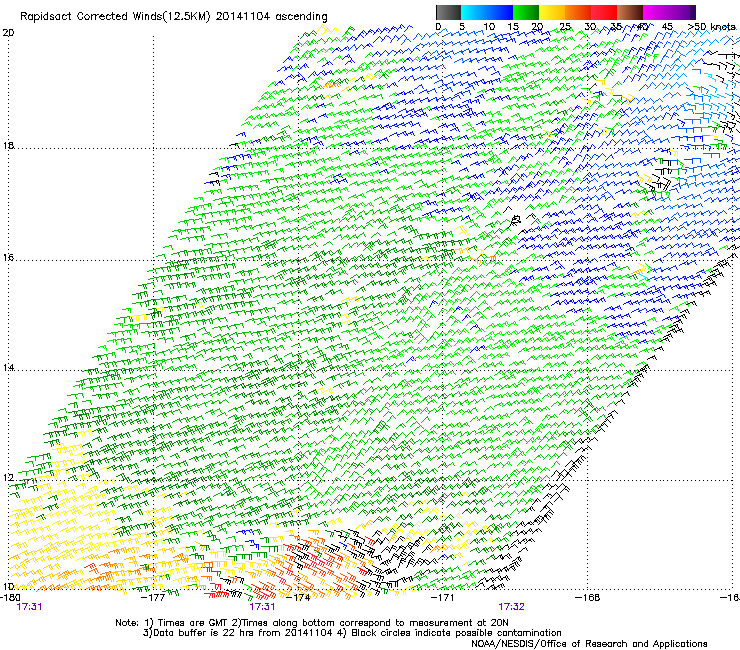Click the cyan-blue 5-15 knots legend swatch
The height and width of the screenshot is (650, 740).
click(487, 12)
